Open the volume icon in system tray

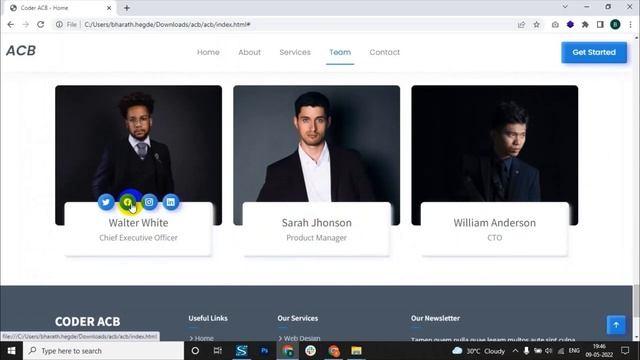[x=549, y=351]
